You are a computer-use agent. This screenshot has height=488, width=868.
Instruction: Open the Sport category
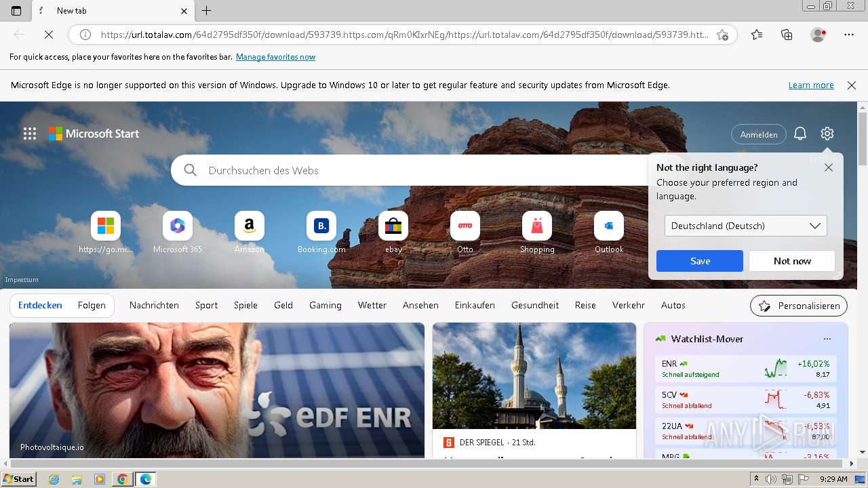point(207,306)
